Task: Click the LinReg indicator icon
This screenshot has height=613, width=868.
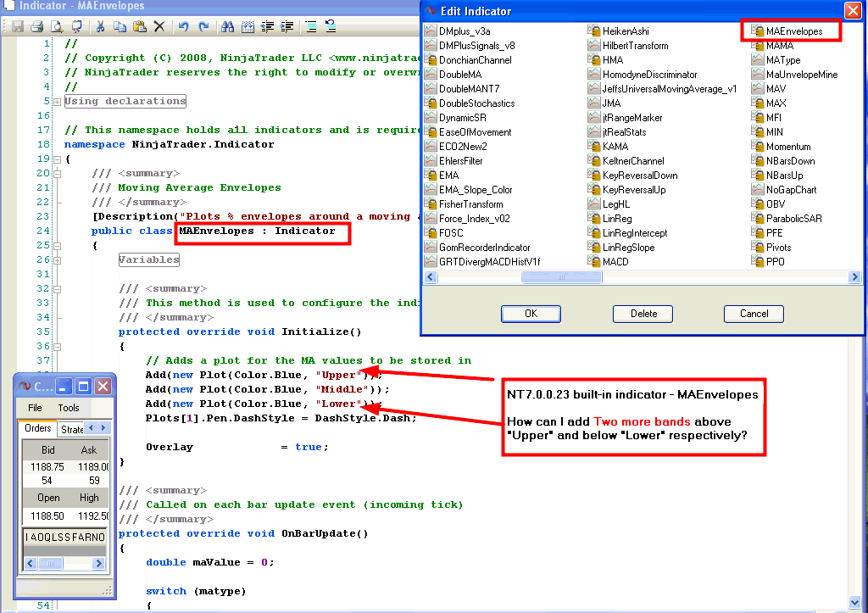Action: 594,218
